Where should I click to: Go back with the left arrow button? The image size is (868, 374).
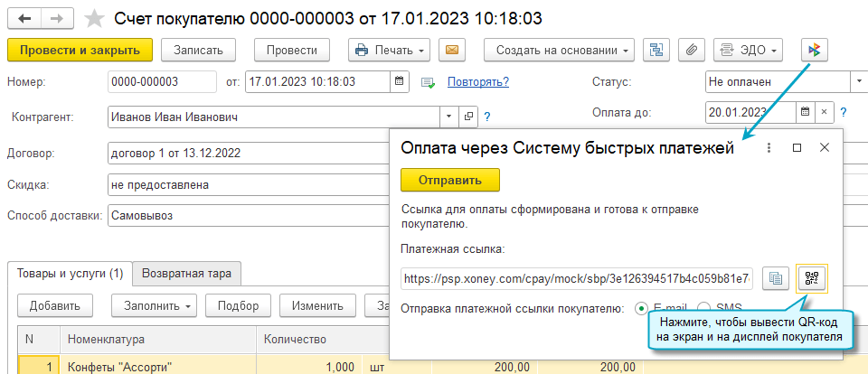[x=24, y=18]
